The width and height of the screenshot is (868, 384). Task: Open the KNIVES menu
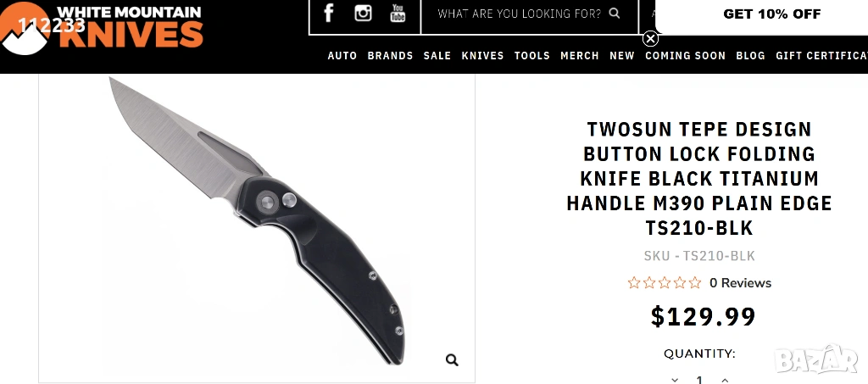[482, 55]
